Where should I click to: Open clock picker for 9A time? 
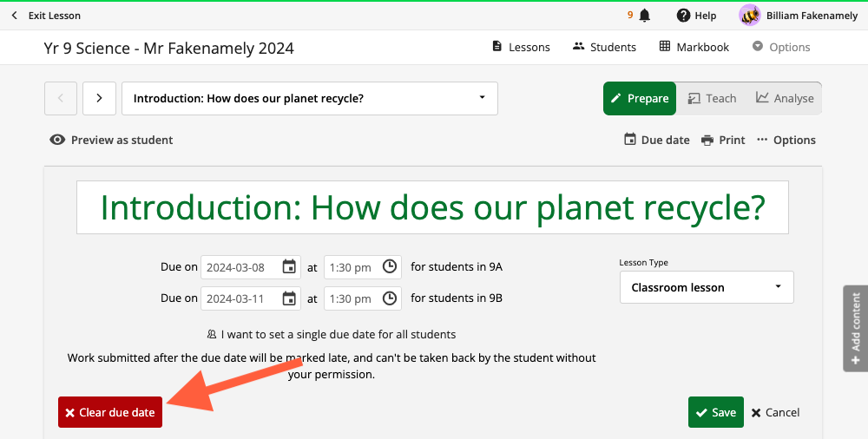[x=390, y=267]
